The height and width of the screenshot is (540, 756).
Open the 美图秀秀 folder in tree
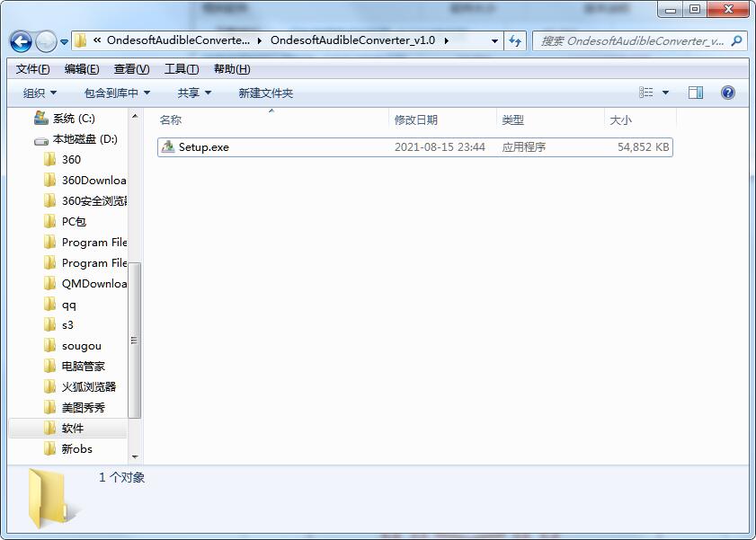pos(84,408)
